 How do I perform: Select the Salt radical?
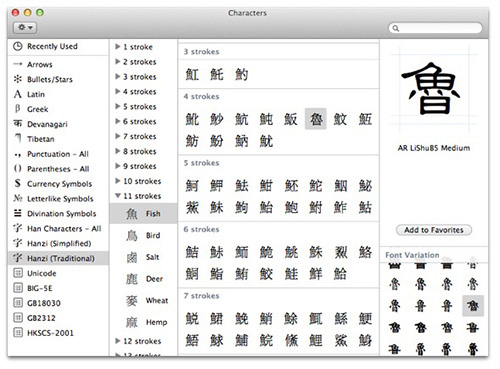(143, 257)
